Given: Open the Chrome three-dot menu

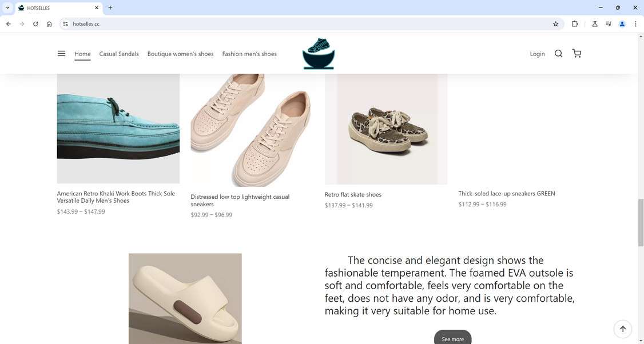Looking at the screenshot, I should point(635,24).
